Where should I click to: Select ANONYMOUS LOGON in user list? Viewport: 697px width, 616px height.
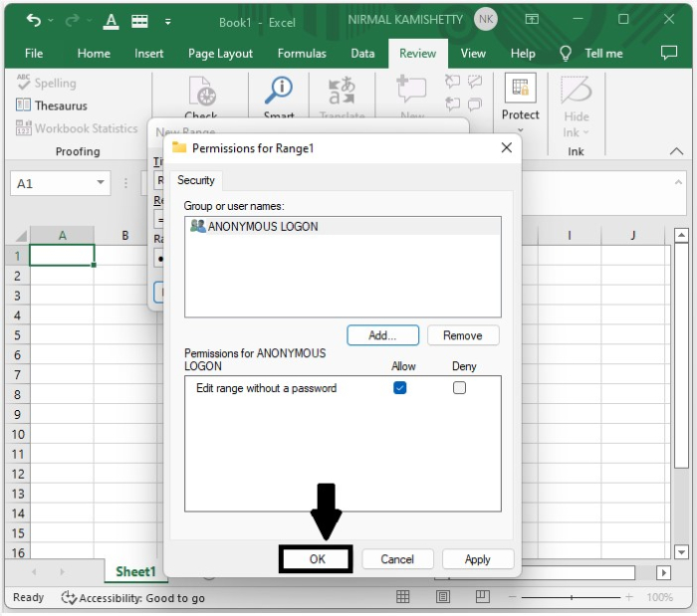coord(262,226)
